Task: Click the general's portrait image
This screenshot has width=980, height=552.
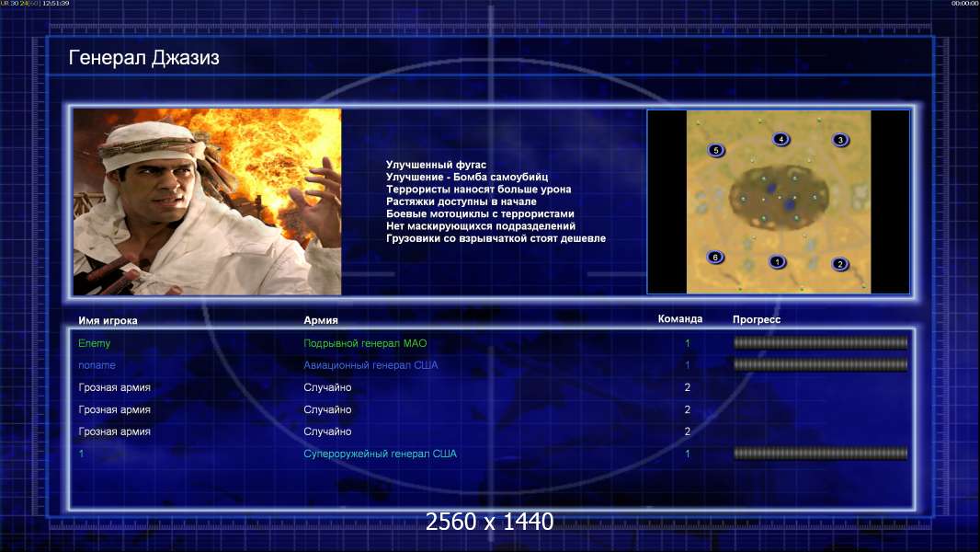Action: [x=208, y=201]
